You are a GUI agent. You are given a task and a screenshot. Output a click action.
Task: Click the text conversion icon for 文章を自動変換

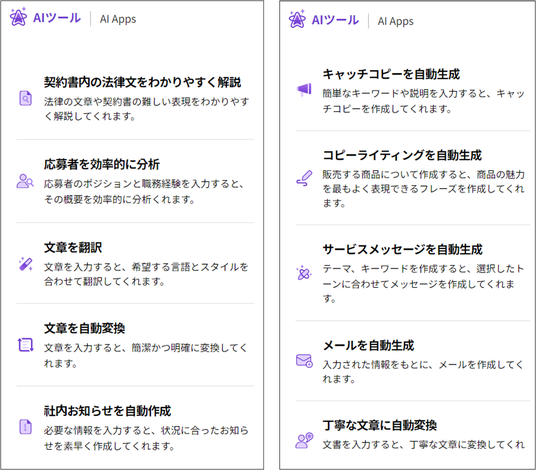[x=26, y=345]
